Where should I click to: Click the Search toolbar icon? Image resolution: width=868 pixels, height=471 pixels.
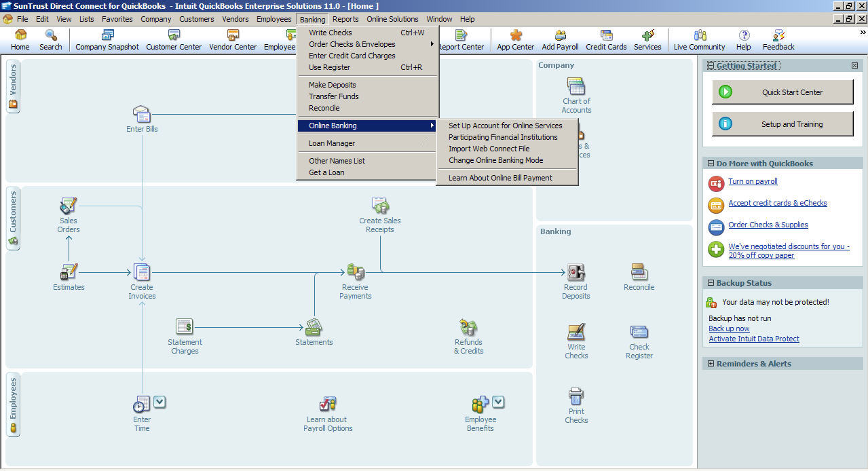(51, 40)
